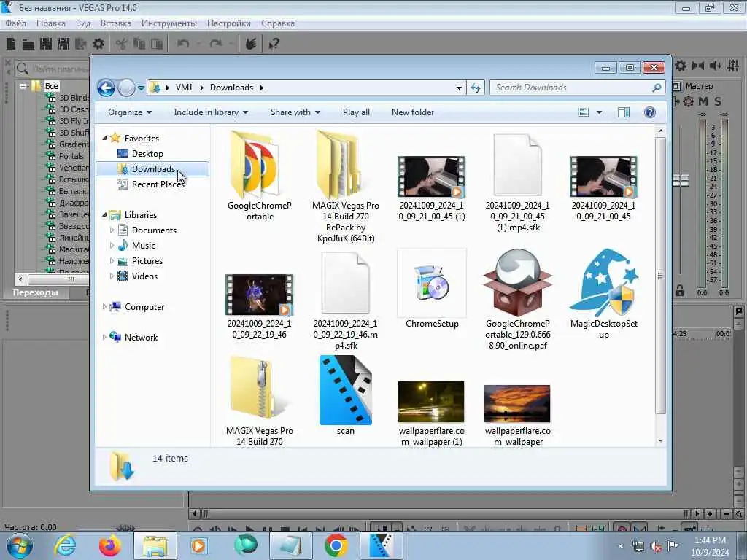This screenshot has width=747, height=560.
Task: Open the Файл menu
Action: click(x=16, y=23)
